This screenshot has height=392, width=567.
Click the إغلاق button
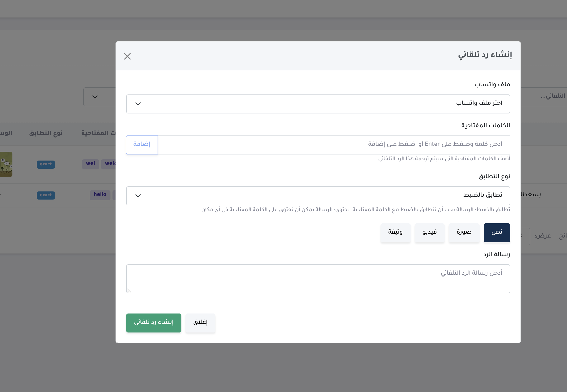click(x=200, y=323)
